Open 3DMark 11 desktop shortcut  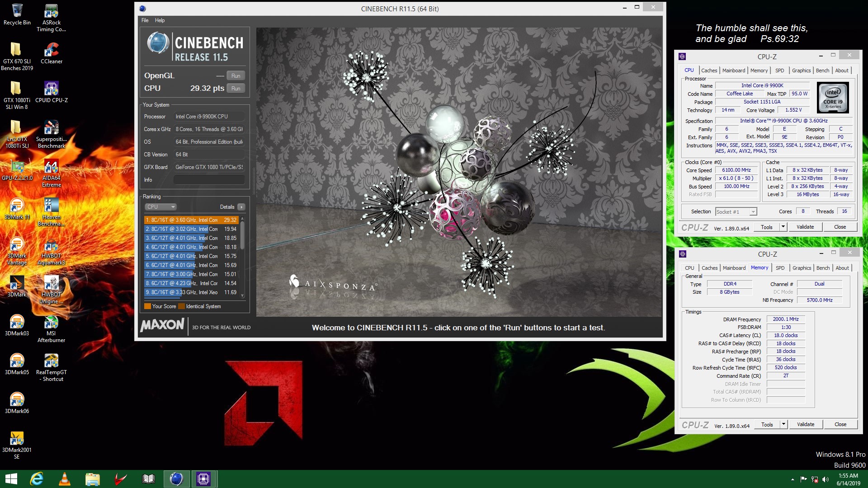(x=17, y=209)
